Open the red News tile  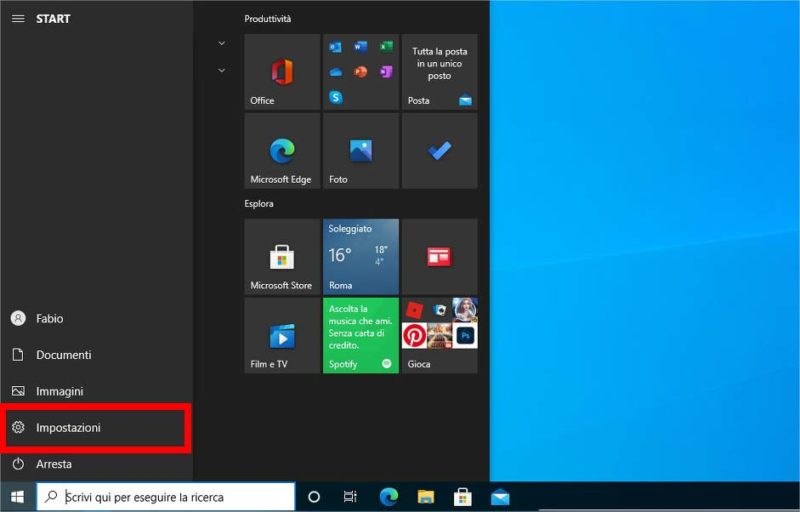tap(440, 257)
